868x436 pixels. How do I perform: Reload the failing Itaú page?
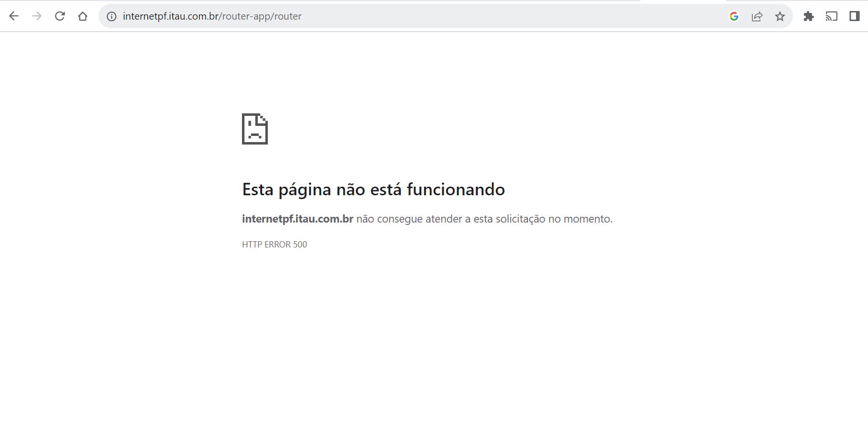pos(60,16)
